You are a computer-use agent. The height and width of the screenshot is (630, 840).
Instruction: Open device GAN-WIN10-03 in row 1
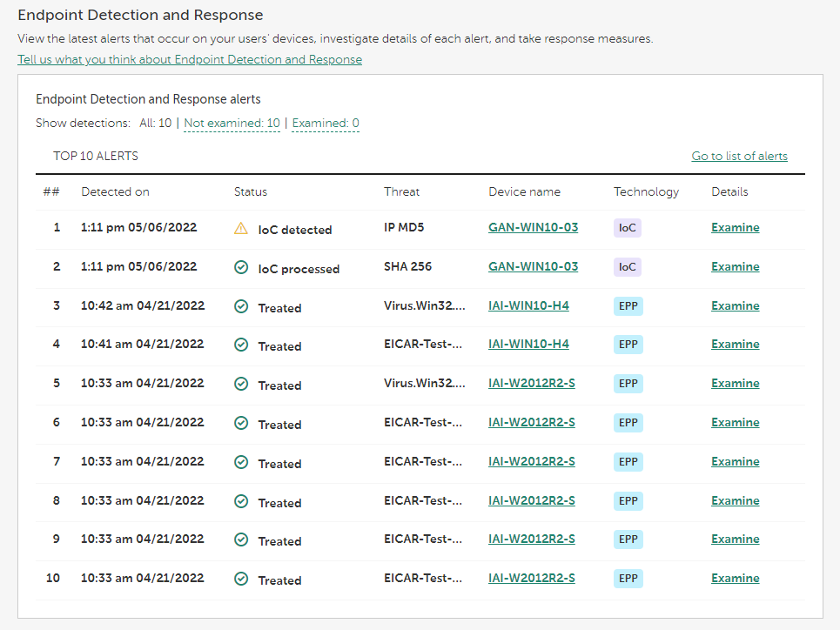click(x=533, y=228)
